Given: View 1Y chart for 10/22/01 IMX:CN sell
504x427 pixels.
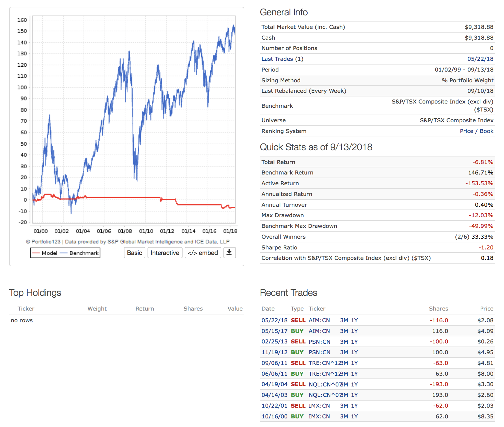Looking at the screenshot, I should pyautogui.click(x=354, y=406).
